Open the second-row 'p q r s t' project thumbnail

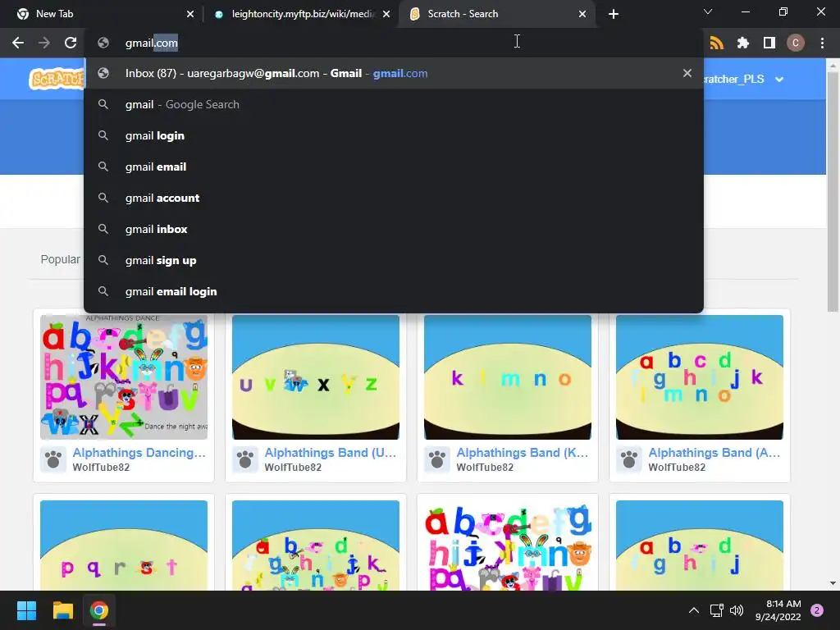pyautogui.click(x=124, y=546)
